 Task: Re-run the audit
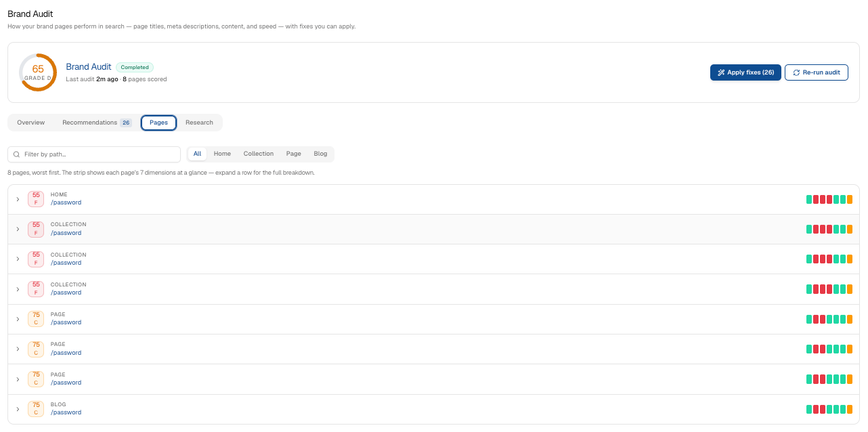817,72
